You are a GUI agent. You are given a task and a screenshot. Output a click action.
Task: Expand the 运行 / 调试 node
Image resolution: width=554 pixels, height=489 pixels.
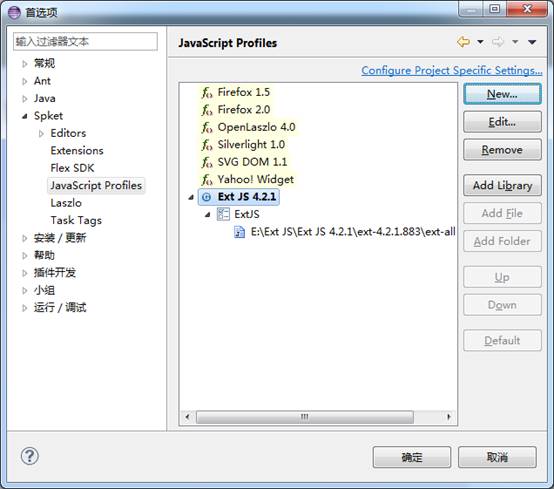(24, 307)
